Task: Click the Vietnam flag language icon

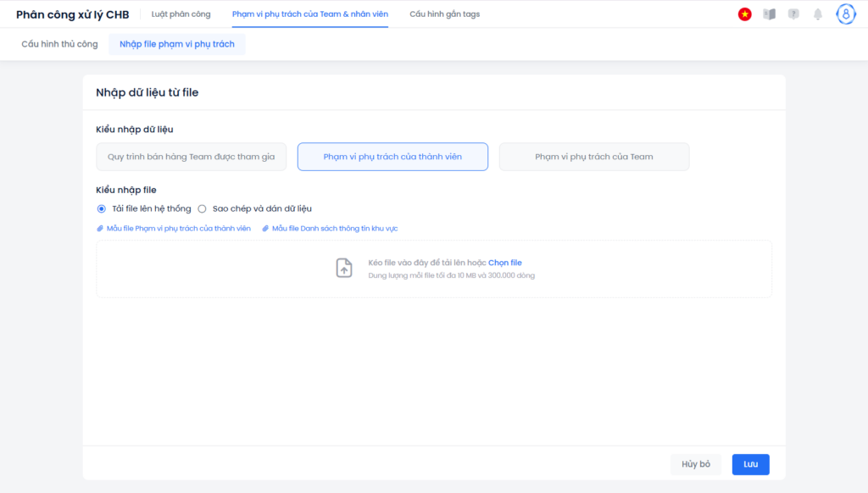Action: [x=744, y=14]
